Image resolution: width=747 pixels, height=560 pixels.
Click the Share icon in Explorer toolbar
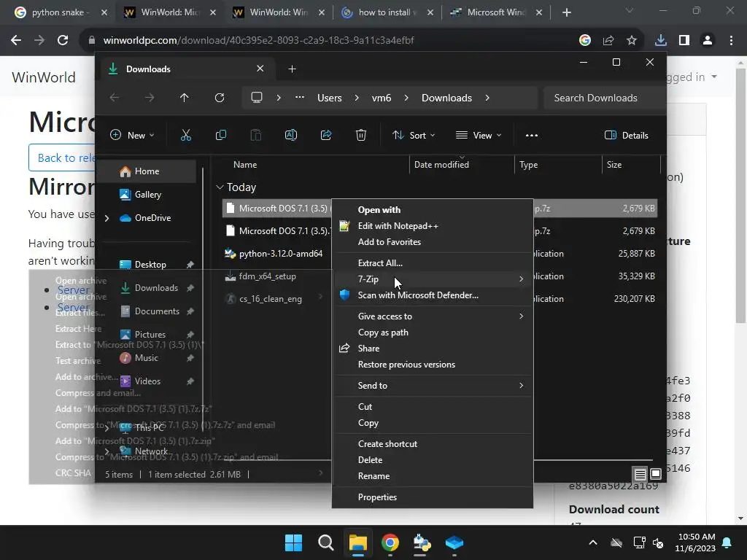coord(326,135)
